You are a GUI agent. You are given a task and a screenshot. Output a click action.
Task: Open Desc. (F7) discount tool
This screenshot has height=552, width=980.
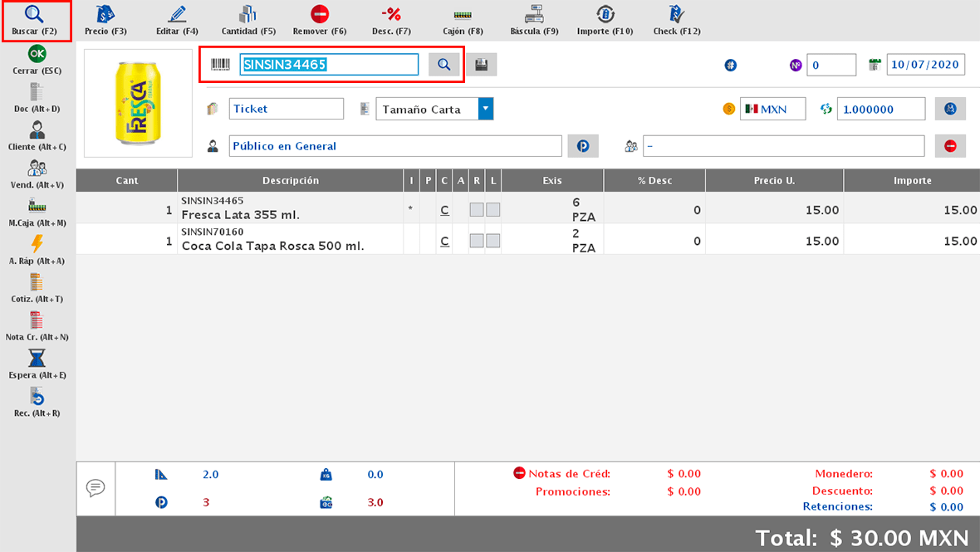(x=391, y=21)
